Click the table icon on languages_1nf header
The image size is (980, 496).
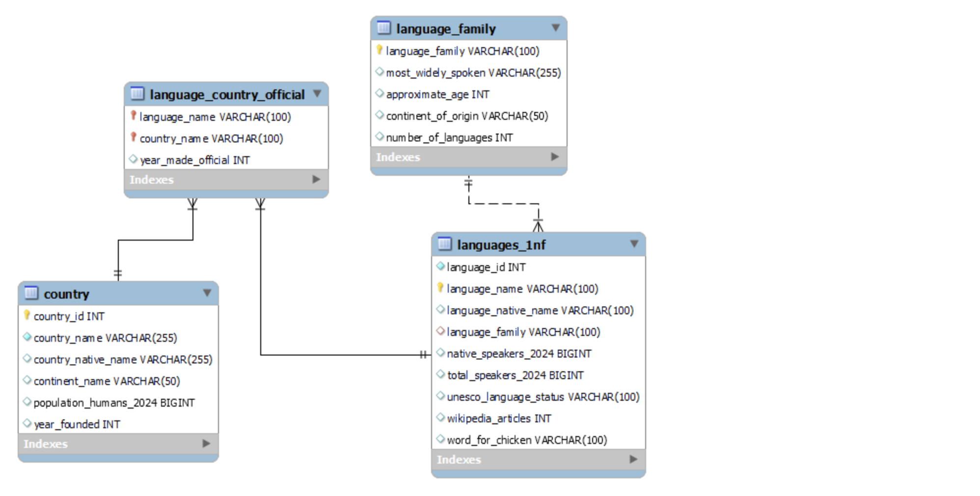445,244
